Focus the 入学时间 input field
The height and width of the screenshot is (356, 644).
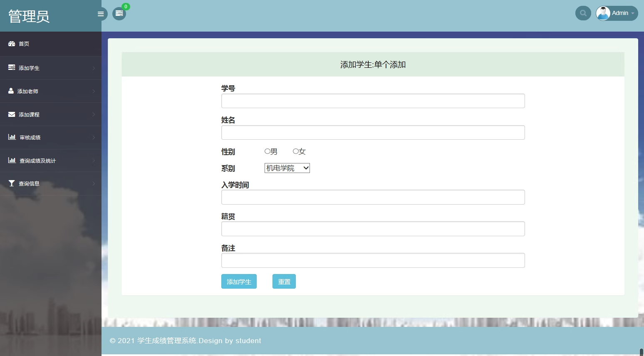pyautogui.click(x=373, y=197)
